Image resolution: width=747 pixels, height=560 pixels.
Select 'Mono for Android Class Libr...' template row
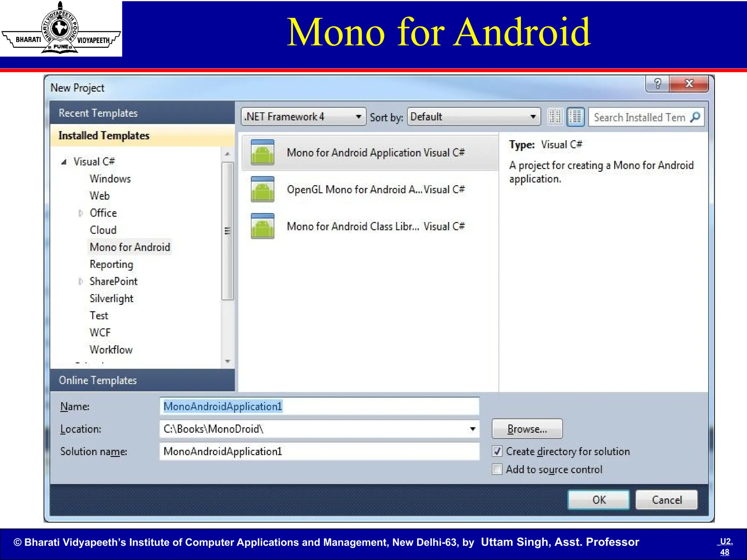click(x=370, y=226)
